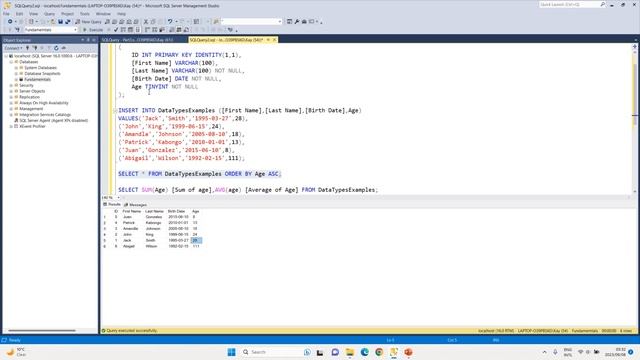Open File Explorer from the taskbar
The image size is (640, 360).
[x=350, y=352]
